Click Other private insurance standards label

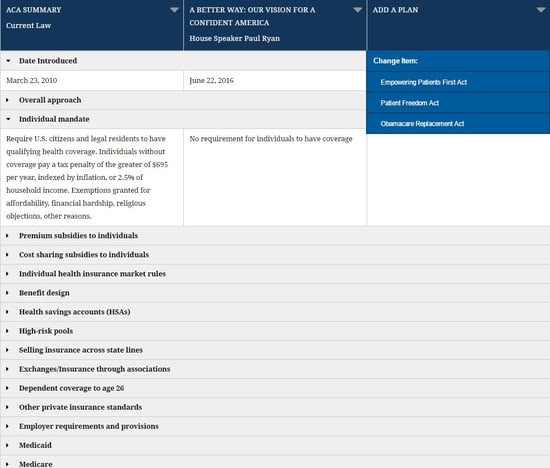[80, 407]
